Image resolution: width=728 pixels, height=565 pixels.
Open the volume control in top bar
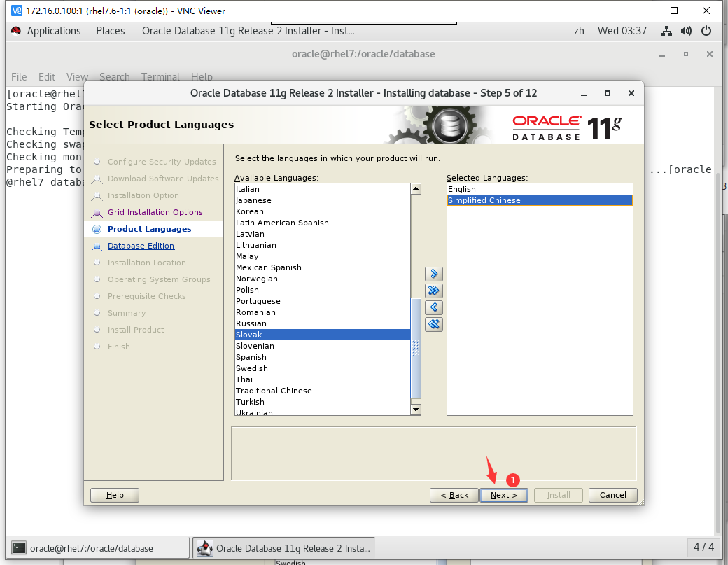point(686,31)
